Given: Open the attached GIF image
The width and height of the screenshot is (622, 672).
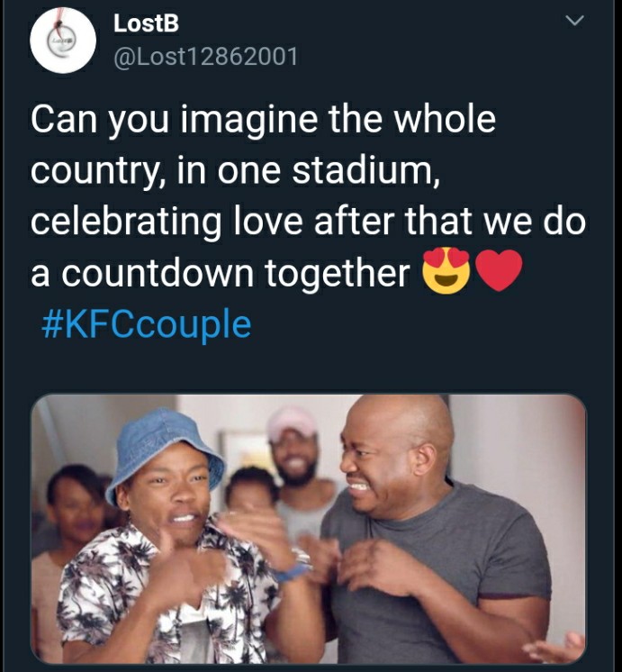Looking at the screenshot, I should [309, 529].
